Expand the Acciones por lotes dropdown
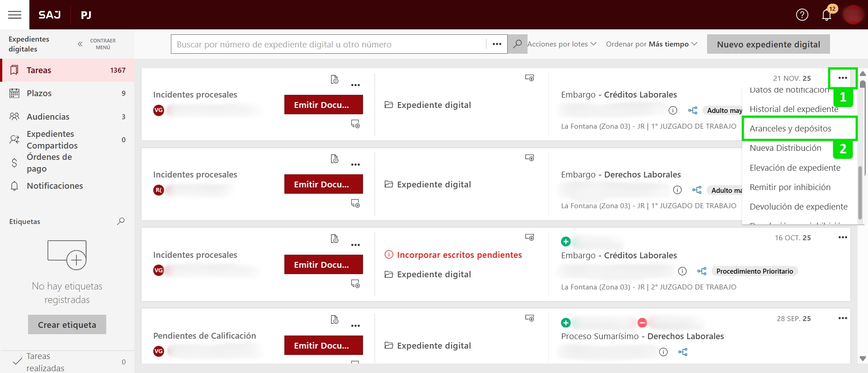 pyautogui.click(x=561, y=44)
